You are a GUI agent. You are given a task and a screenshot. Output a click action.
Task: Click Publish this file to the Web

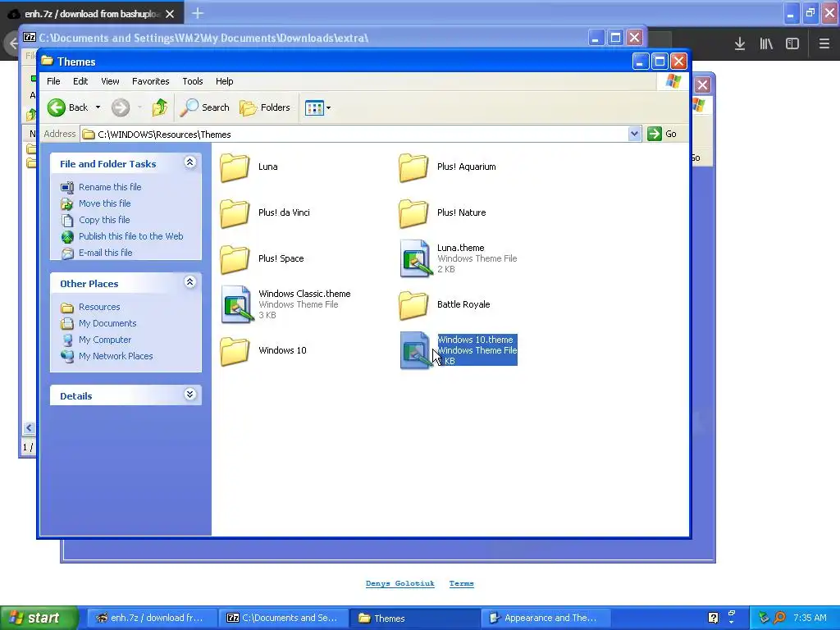click(130, 236)
